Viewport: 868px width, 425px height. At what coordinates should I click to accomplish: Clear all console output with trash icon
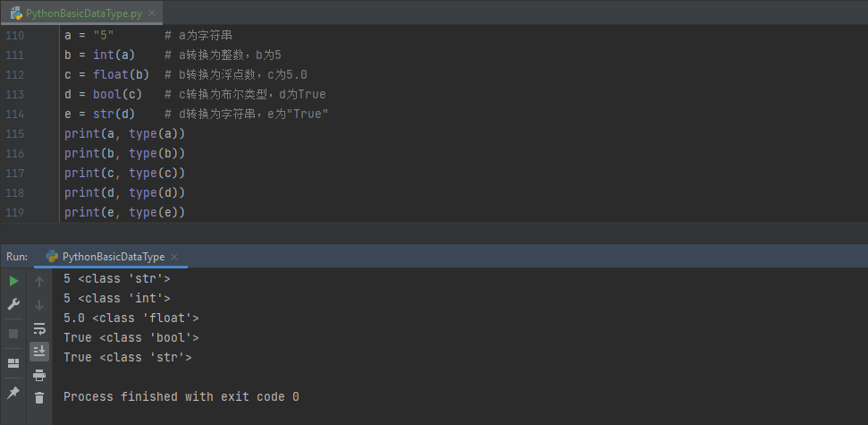(x=39, y=397)
